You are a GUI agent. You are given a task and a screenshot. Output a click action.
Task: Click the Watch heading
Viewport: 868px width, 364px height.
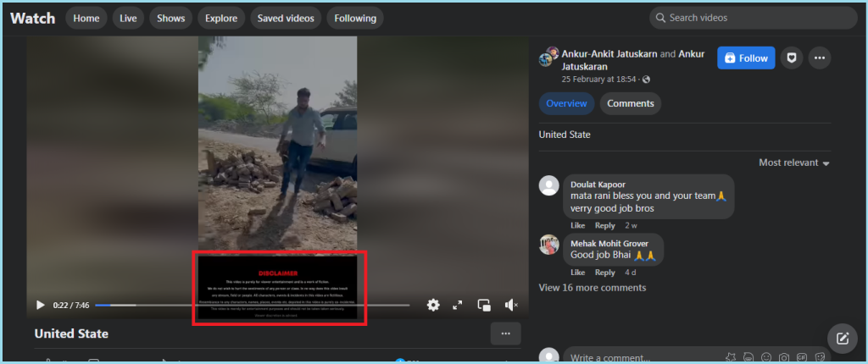pos(33,19)
